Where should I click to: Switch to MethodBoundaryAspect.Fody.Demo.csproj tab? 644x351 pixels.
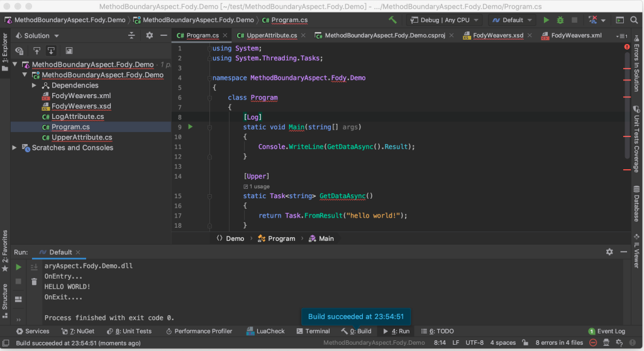tap(384, 35)
